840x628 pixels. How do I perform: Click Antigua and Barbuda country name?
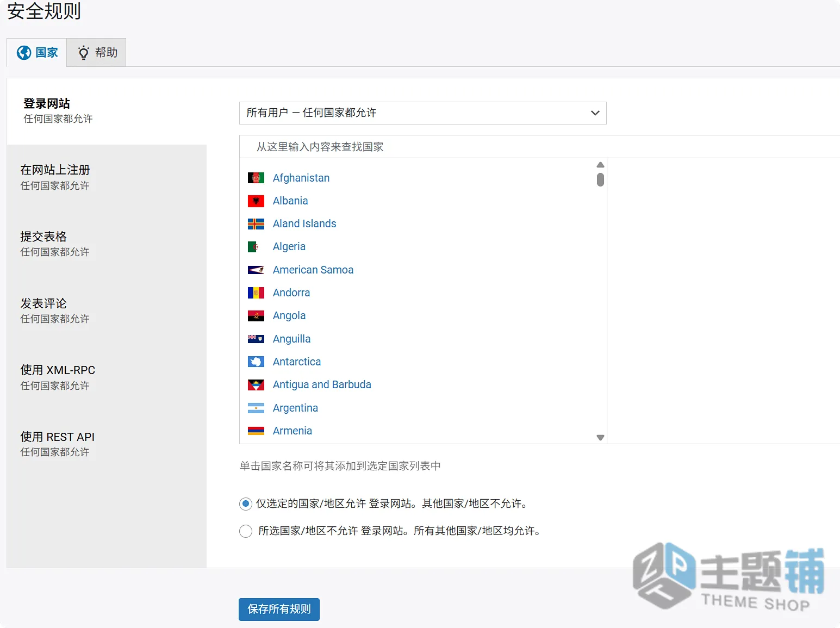[x=322, y=384]
